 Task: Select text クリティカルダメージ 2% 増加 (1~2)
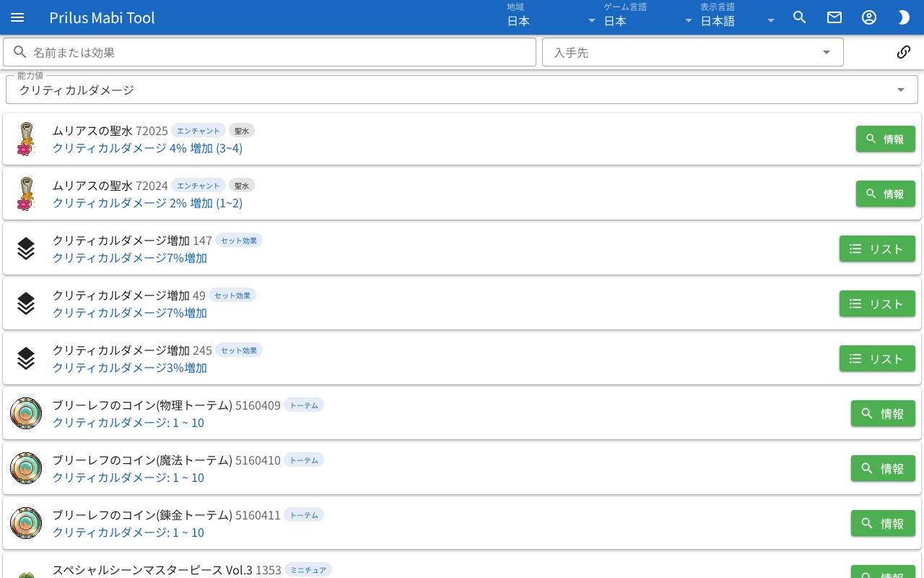tap(147, 203)
